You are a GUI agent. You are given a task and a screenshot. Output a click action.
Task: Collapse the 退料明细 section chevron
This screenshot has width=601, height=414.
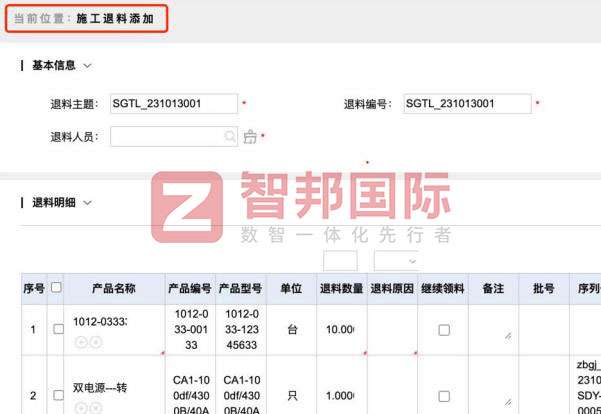coord(87,203)
